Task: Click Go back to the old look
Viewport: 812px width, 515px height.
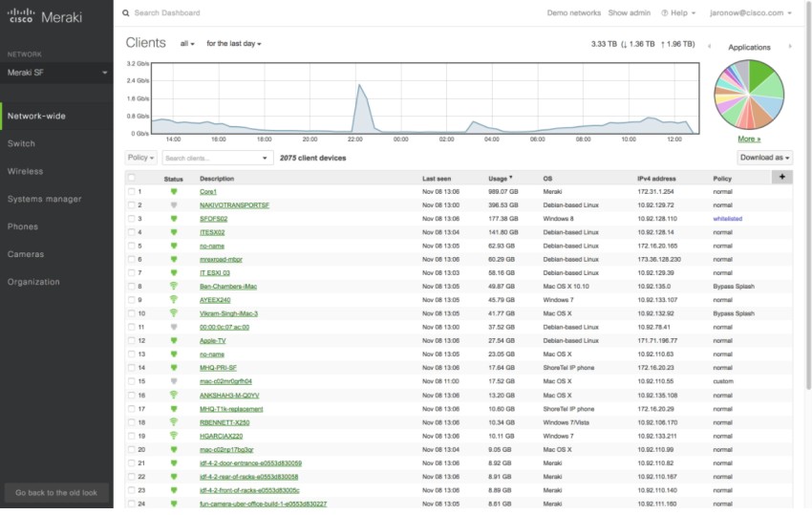Action: click(x=56, y=493)
